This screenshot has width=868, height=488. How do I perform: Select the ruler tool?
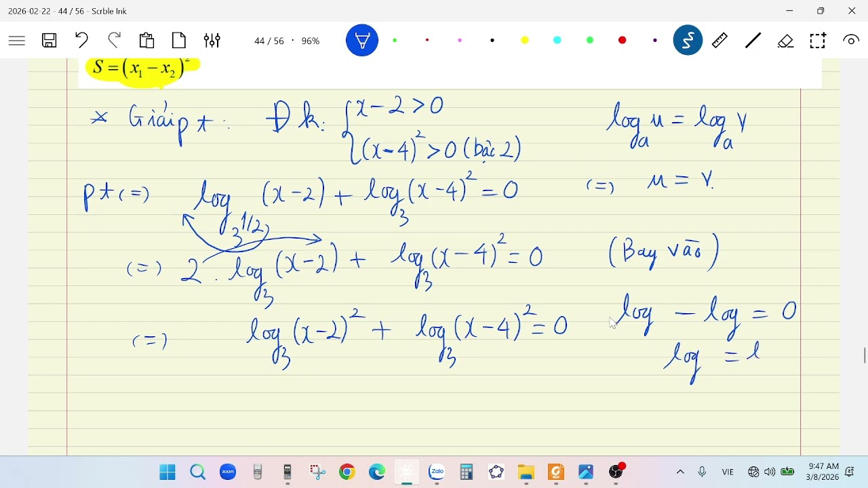click(720, 41)
